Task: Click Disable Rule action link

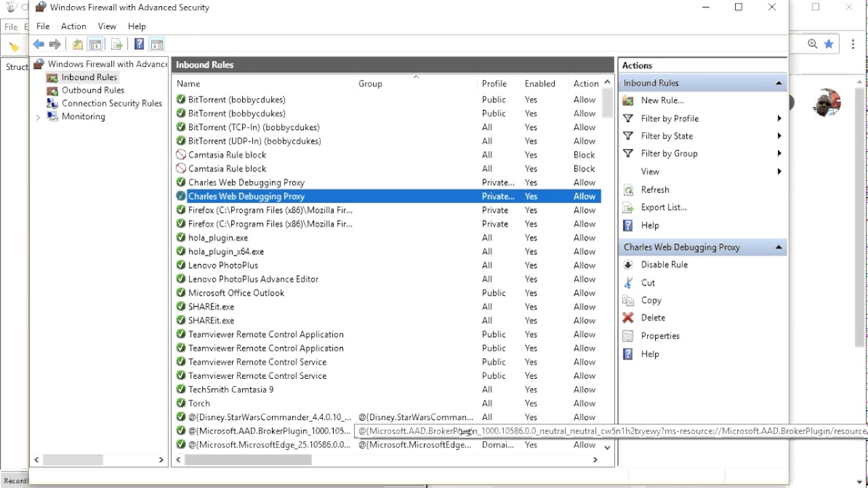Action: (x=665, y=265)
